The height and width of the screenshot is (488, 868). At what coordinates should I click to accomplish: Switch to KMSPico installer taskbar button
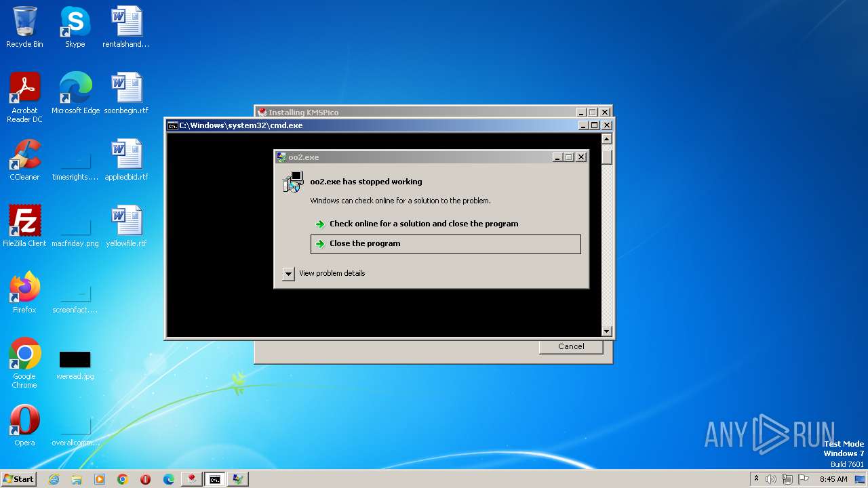pos(192,479)
